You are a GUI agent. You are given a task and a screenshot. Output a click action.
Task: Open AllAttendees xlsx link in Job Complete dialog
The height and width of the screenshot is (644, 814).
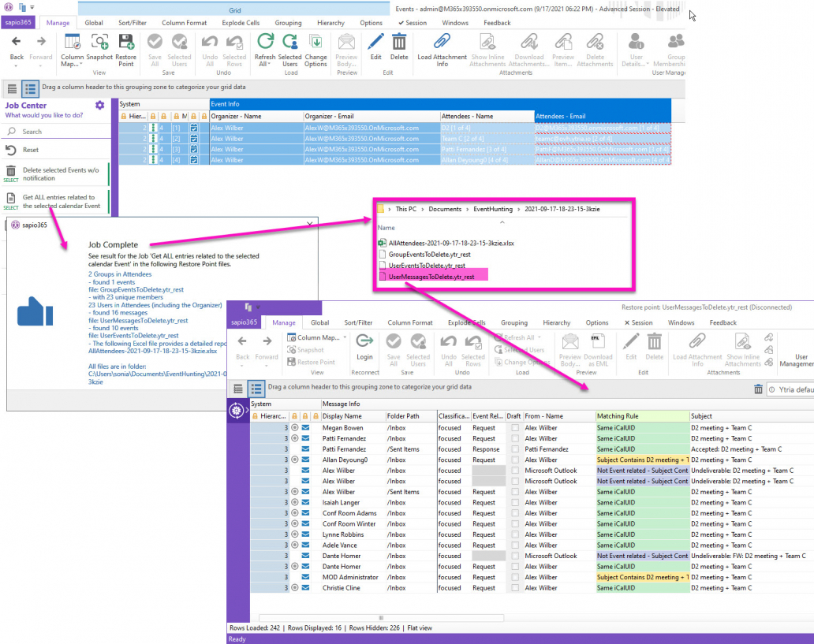[153, 351]
